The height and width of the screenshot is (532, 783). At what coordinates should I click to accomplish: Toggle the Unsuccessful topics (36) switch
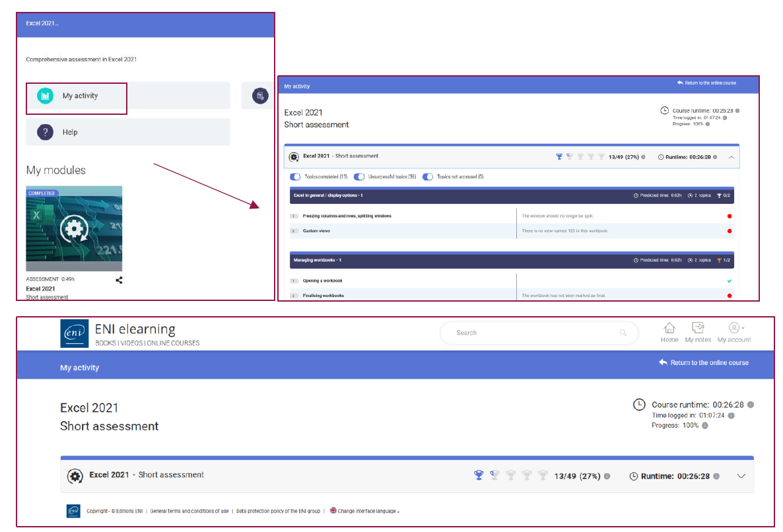tap(359, 177)
